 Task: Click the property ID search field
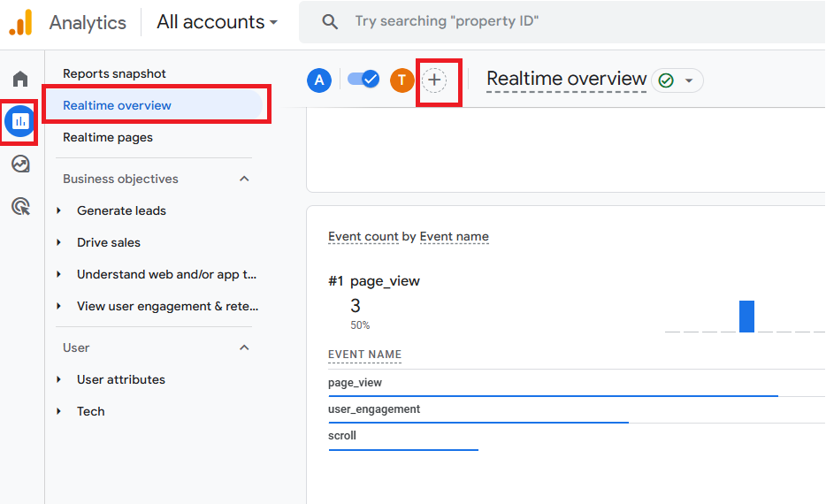pos(562,21)
